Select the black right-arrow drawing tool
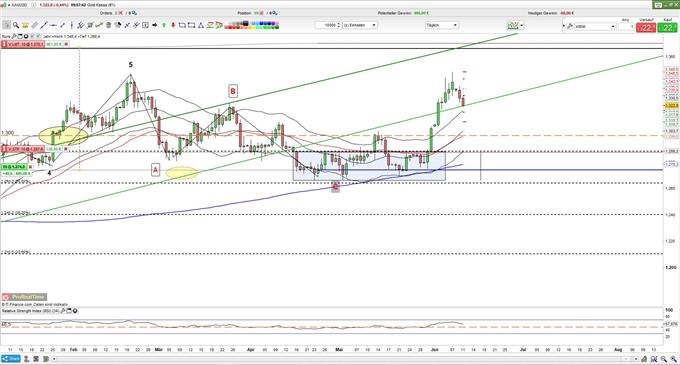680x365 pixels. 155,25
